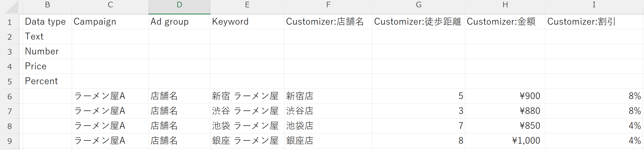Select the 'Ad group' cell

coord(179,22)
